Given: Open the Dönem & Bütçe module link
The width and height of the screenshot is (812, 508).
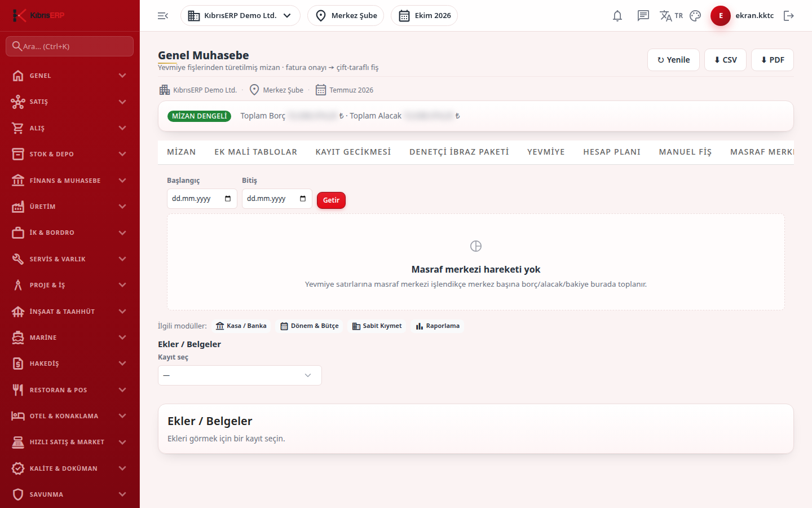Looking at the screenshot, I should pyautogui.click(x=310, y=326).
